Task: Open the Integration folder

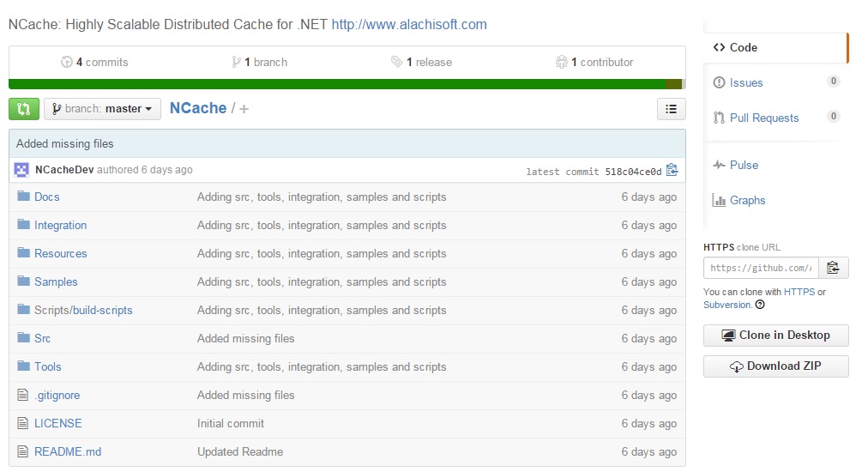Action: 60,225
